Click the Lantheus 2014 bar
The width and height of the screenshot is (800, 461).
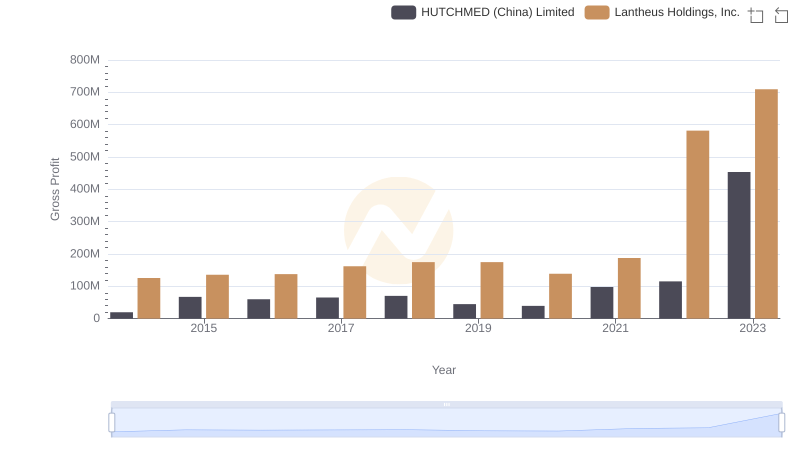(149, 298)
